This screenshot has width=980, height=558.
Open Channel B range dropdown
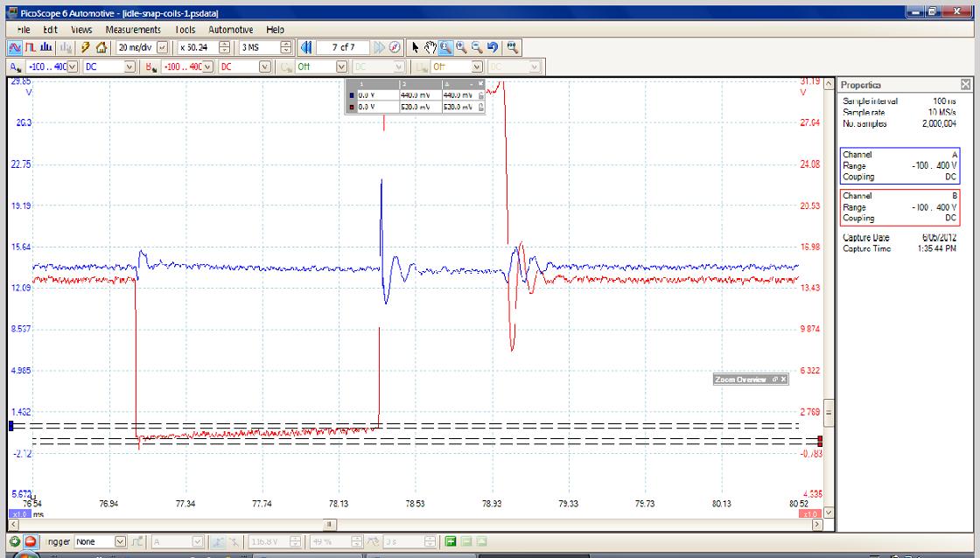[208, 66]
